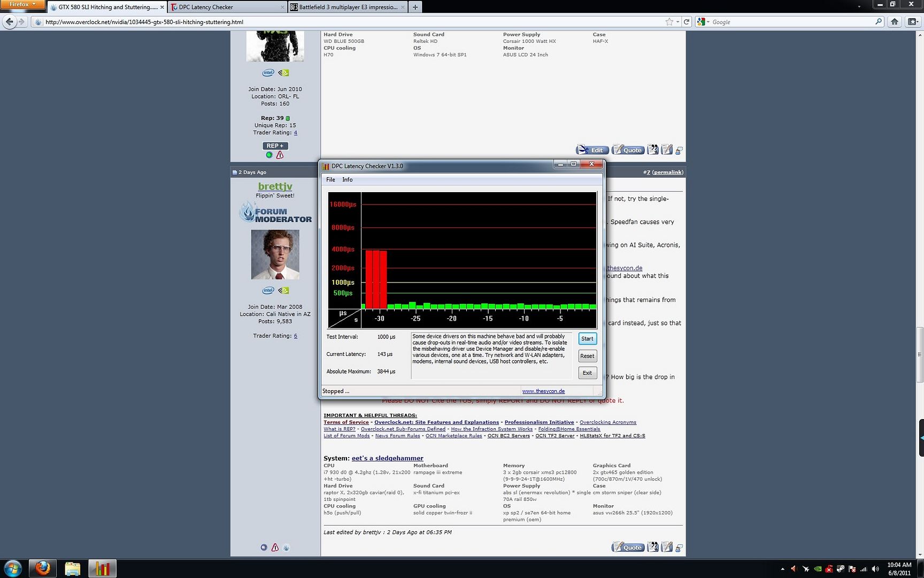Viewport: 924px width, 578px height.
Task: Reload the page with the refresh icon
Action: click(687, 22)
